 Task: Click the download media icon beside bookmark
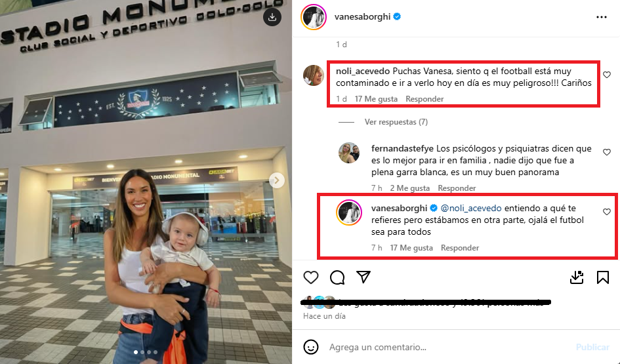click(577, 277)
